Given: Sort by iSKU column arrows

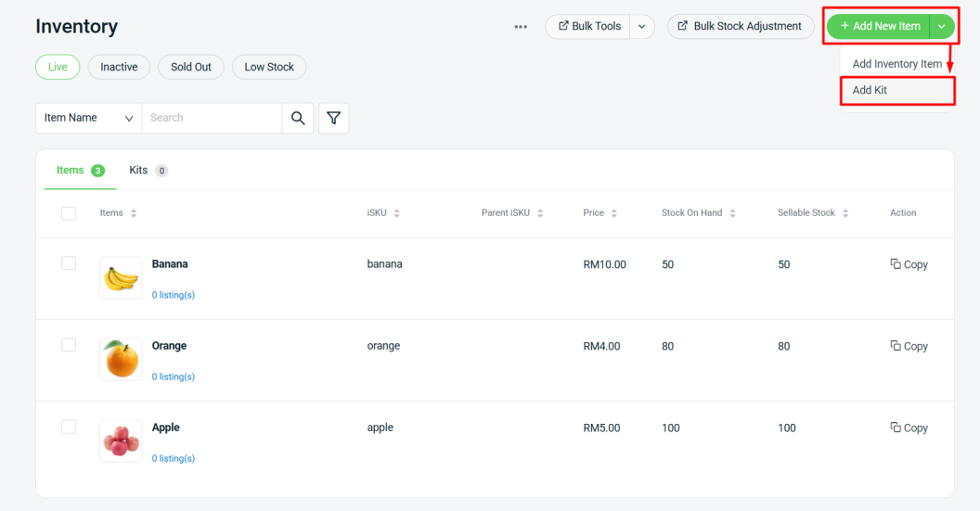Looking at the screenshot, I should pyautogui.click(x=397, y=213).
